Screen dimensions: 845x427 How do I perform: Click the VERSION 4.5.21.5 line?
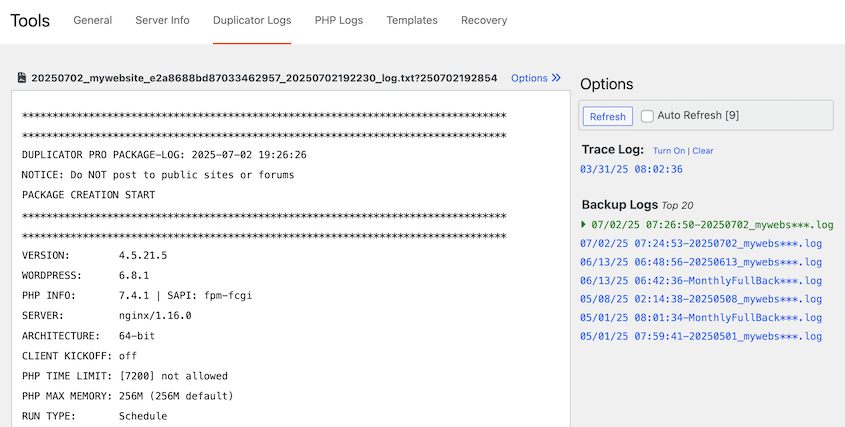(94, 255)
